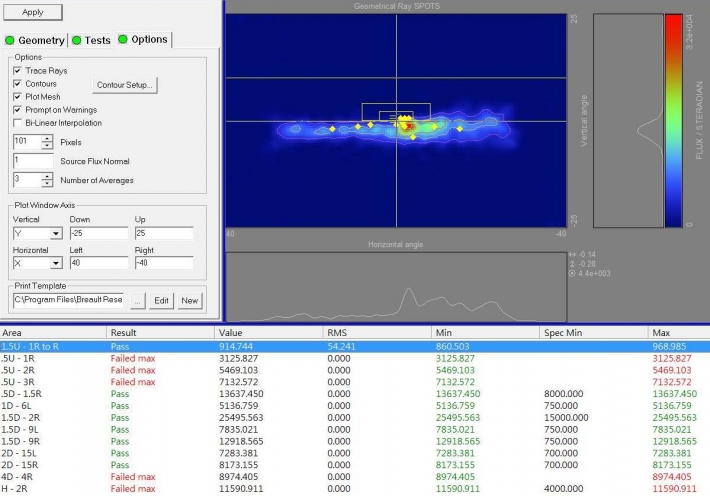Decrease Number of Averages with down arrow

[47, 183]
